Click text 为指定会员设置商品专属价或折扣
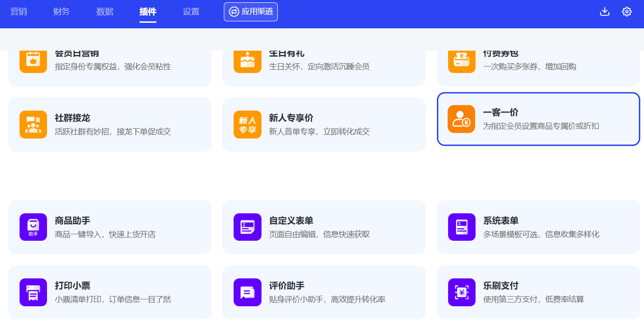Viewport: 644px width, 323px height. [541, 126]
